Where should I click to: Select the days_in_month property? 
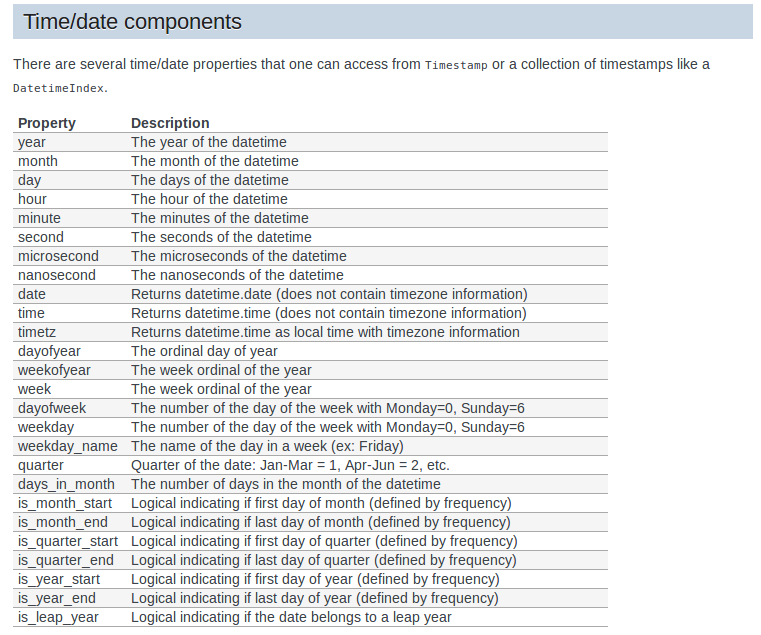[66, 485]
